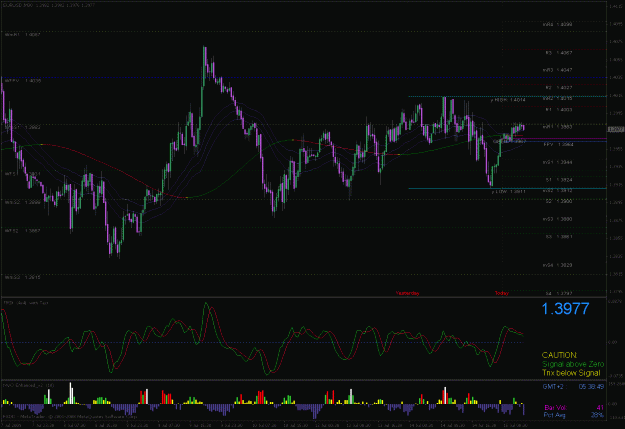Click the 28% percent average value

coord(597,415)
